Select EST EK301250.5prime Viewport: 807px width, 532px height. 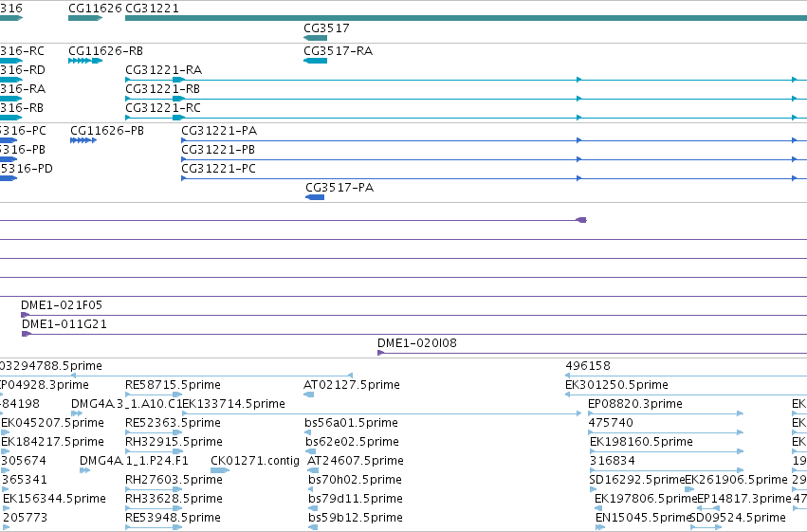click(x=616, y=384)
